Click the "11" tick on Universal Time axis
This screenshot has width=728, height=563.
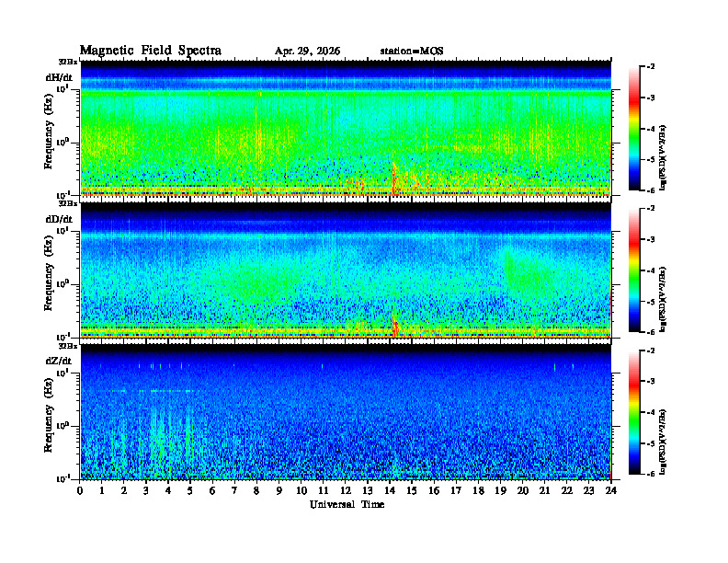pyautogui.click(x=324, y=491)
